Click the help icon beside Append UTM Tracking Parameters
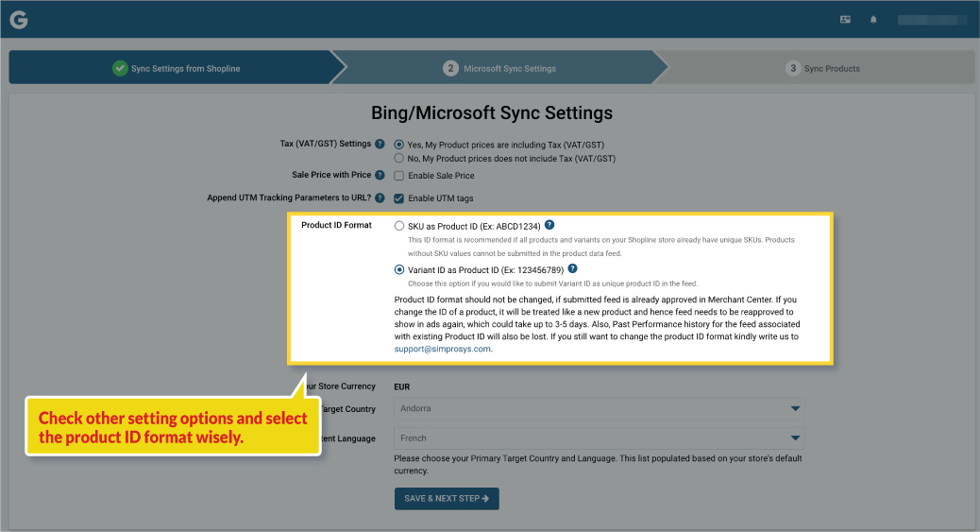This screenshot has width=980, height=532. coord(380,197)
